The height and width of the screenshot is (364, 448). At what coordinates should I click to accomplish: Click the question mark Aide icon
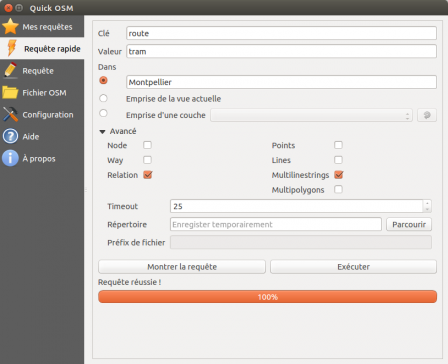10,136
